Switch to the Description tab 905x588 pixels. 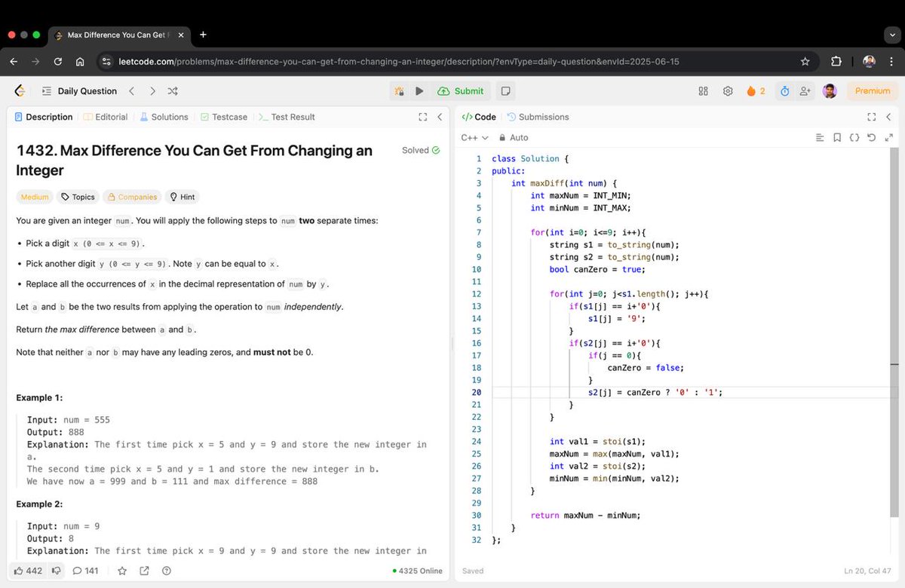[44, 117]
